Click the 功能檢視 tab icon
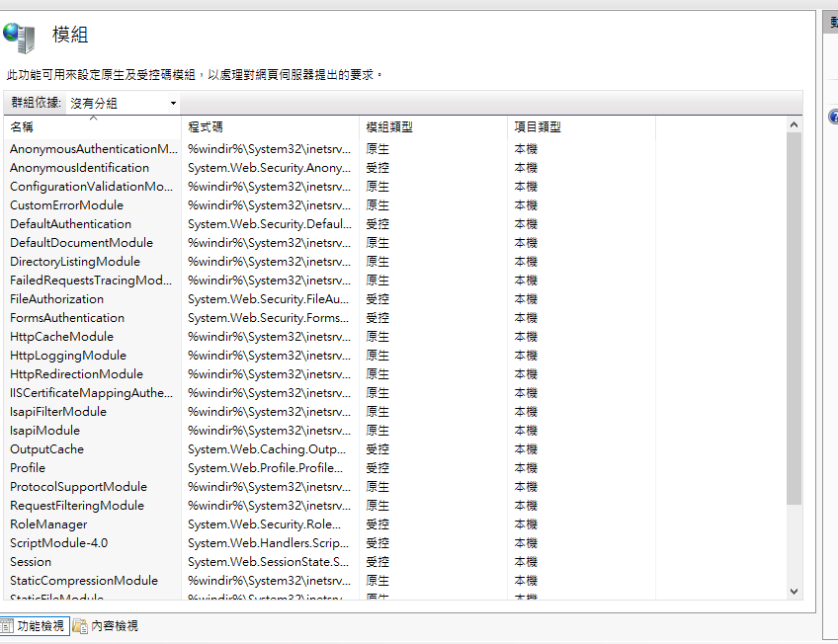The height and width of the screenshot is (644, 838). pos(6,625)
